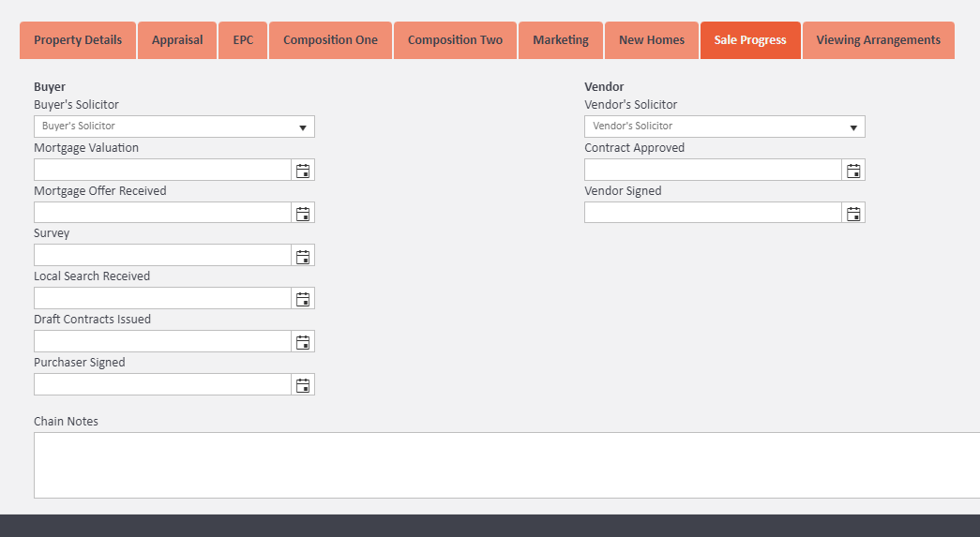Screen dimensions: 980x537
Task: Click Draft Contracts Issued calendar icon
Action: click(303, 342)
